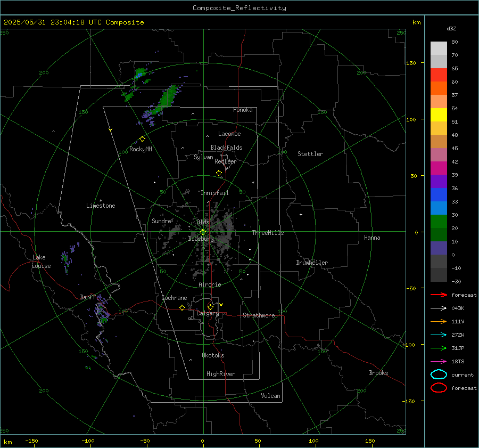Click the Brooks label
This screenshot has height=448, width=479.
coord(378,373)
